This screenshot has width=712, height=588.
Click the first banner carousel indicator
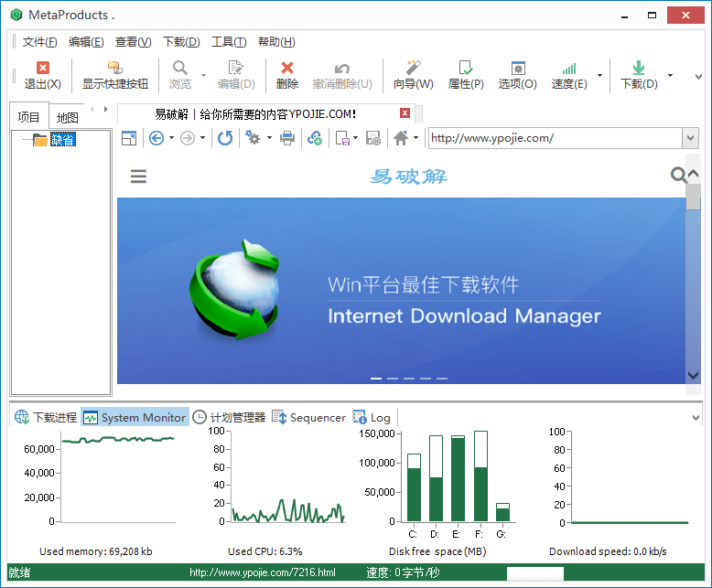point(376,378)
